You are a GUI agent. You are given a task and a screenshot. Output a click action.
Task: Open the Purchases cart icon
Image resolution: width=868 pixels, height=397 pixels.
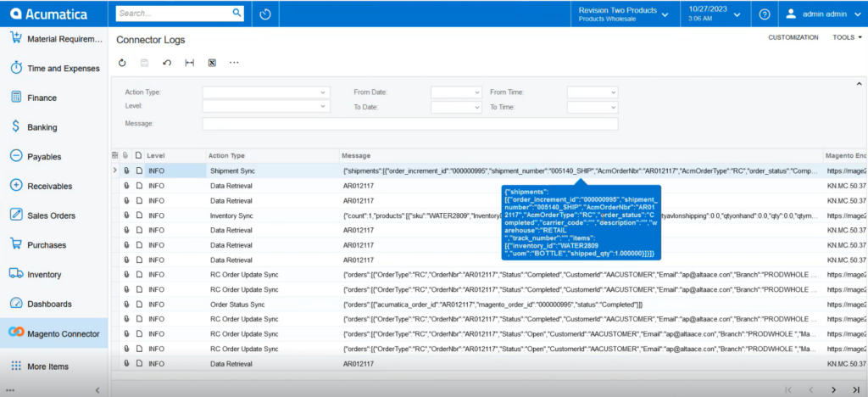(x=16, y=244)
